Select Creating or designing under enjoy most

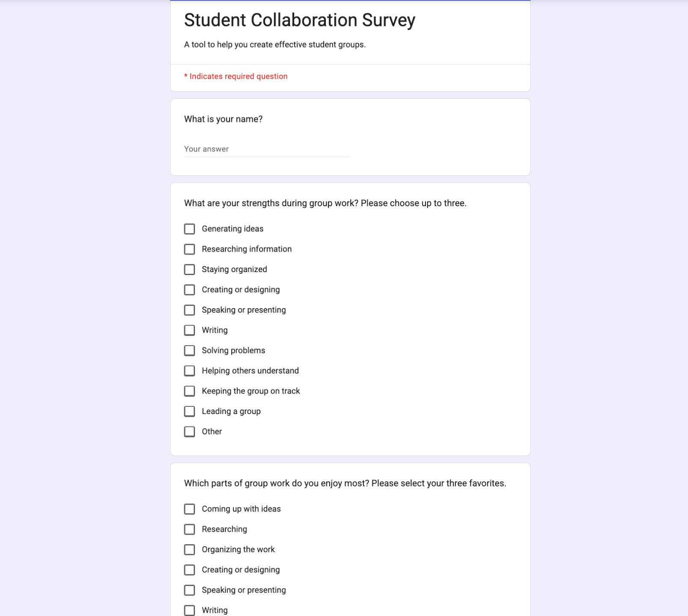189,570
